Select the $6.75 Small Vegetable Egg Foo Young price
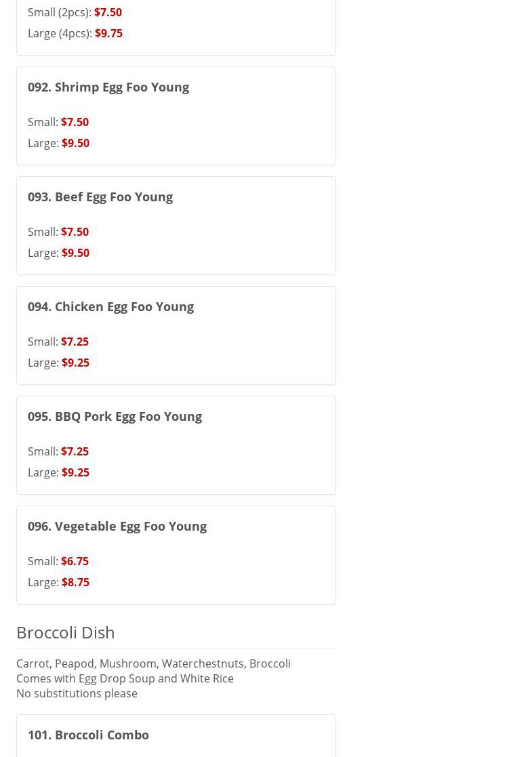532x757 pixels. click(75, 561)
